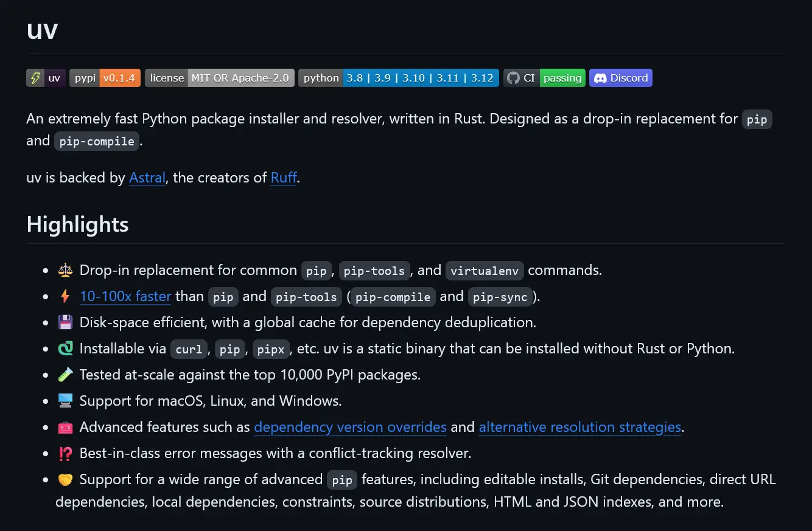Open alternative resolution strategies link

coord(580,427)
